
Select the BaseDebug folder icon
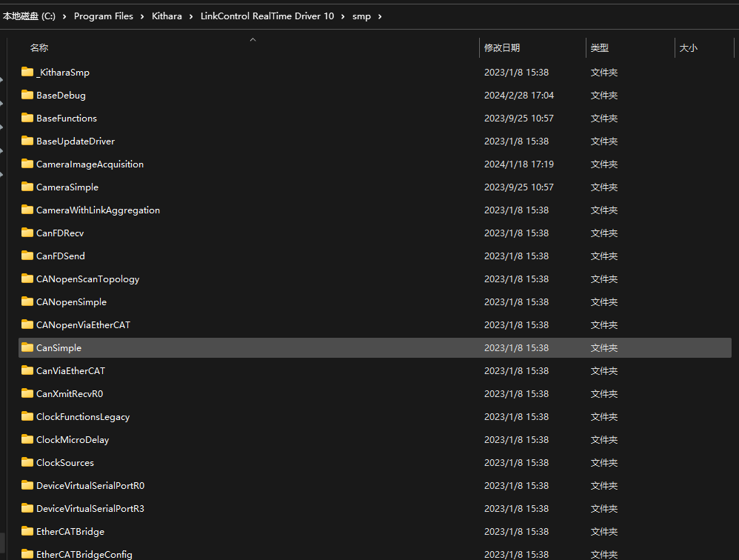click(27, 95)
